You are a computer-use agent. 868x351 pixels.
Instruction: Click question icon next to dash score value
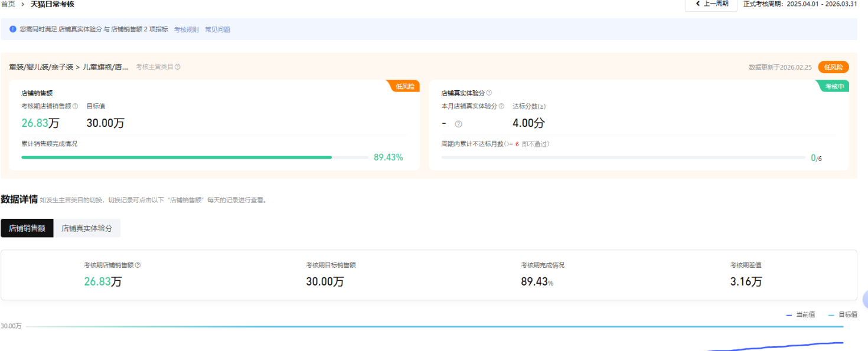click(x=459, y=124)
